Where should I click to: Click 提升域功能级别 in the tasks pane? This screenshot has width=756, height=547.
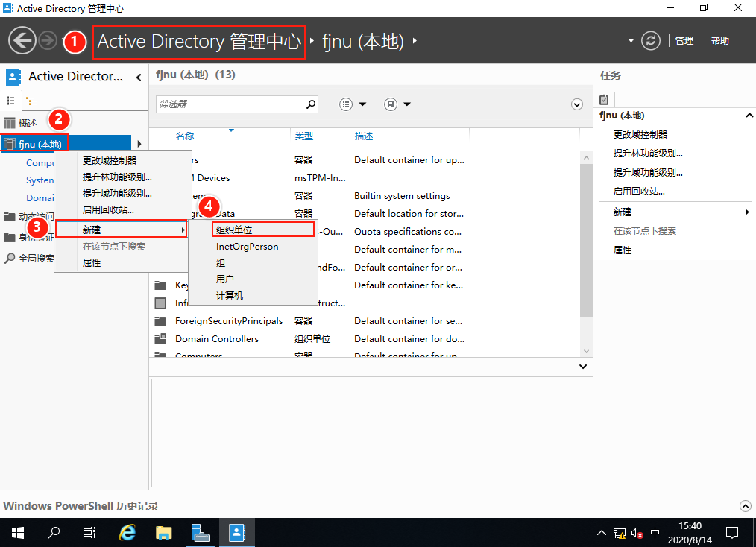pyautogui.click(x=647, y=173)
